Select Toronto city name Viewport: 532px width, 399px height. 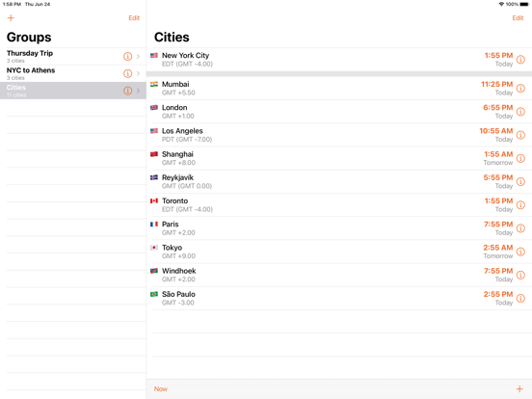point(174,200)
